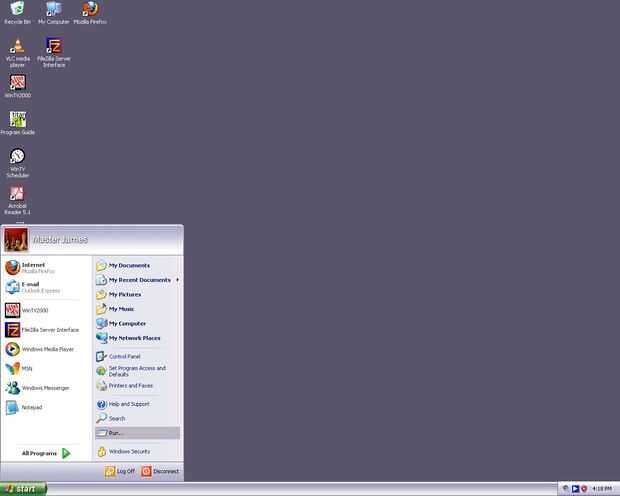Image resolution: width=620 pixels, height=496 pixels.
Task: Open Windows Security in Start menu
Action: tap(137, 452)
